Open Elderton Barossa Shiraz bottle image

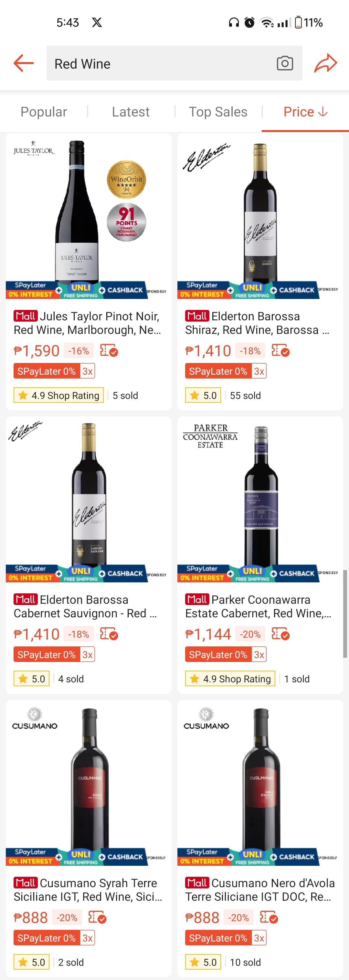[260, 215]
